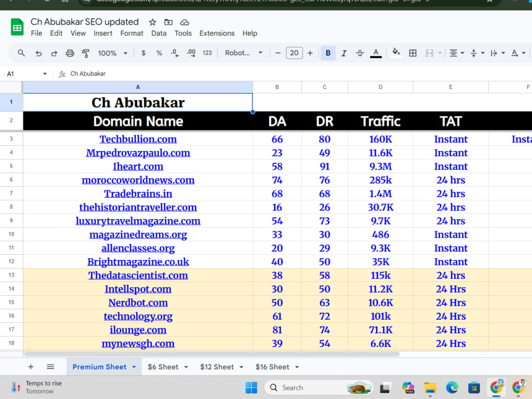Open Tradebrains.in link
The image size is (532, 399).
tap(138, 194)
